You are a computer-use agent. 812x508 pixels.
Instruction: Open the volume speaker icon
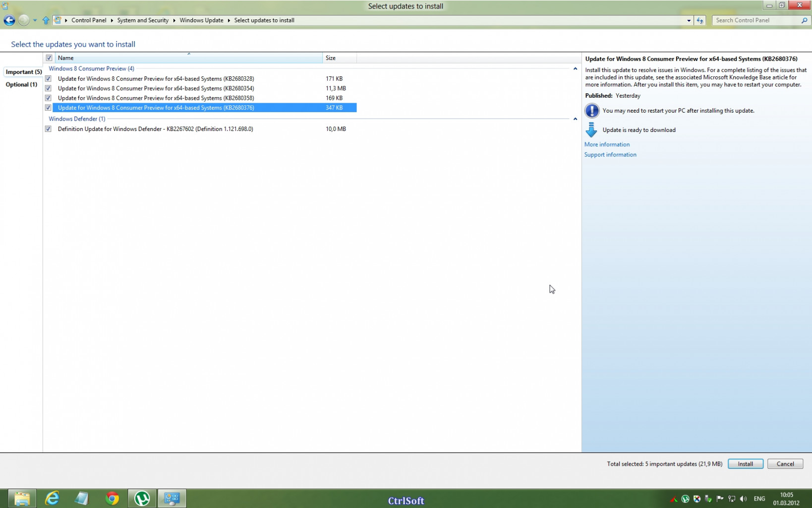click(x=743, y=499)
